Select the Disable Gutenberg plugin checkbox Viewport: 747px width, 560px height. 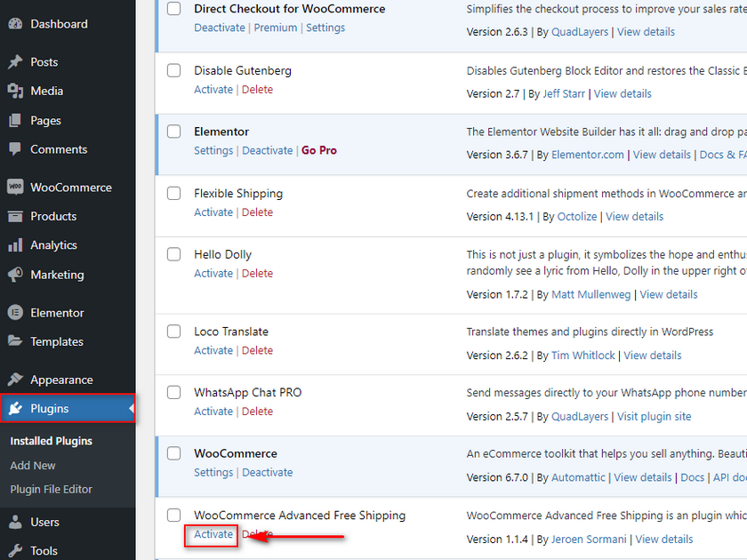[174, 70]
